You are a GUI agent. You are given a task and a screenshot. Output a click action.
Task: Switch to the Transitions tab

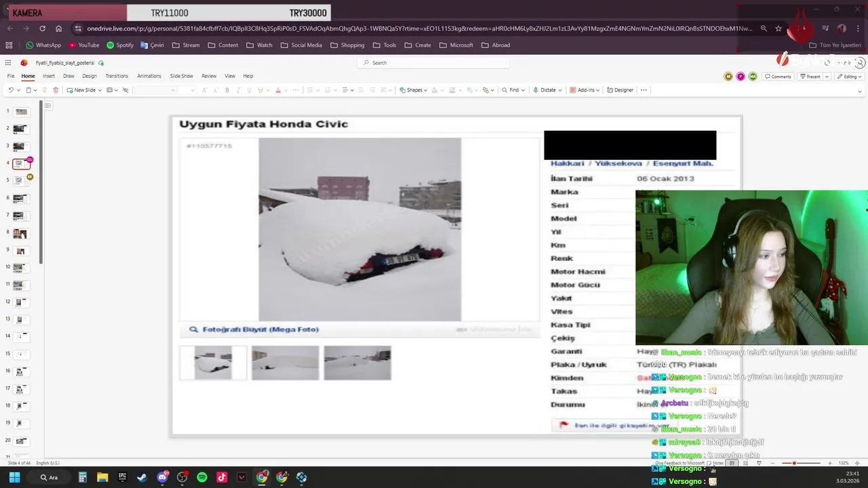tap(117, 76)
